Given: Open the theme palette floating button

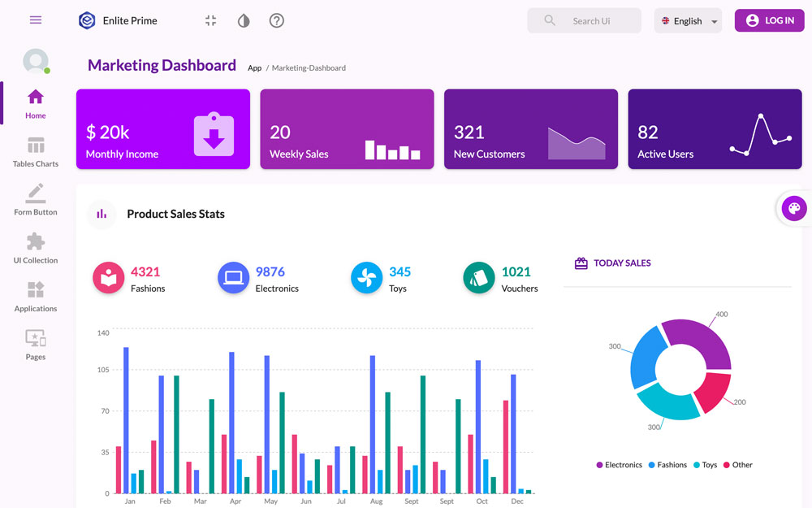Looking at the screenshot, I should (x=793, y=209).
